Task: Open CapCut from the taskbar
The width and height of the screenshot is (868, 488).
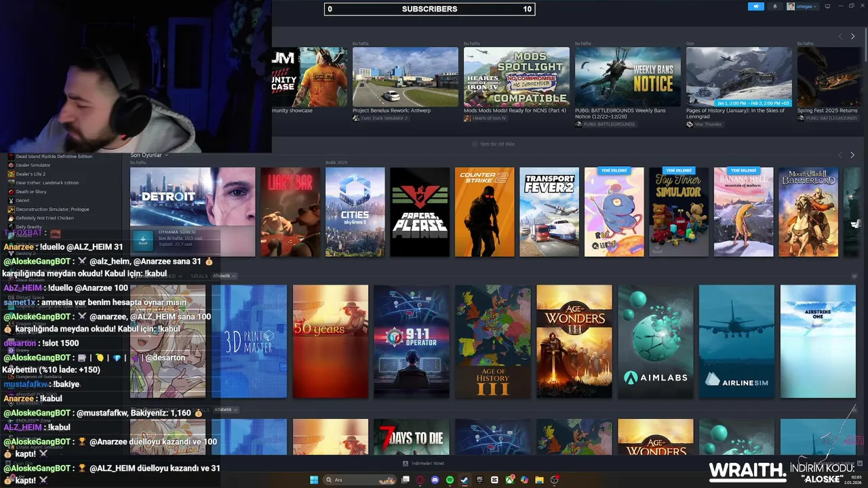Action: pos(494,480)
